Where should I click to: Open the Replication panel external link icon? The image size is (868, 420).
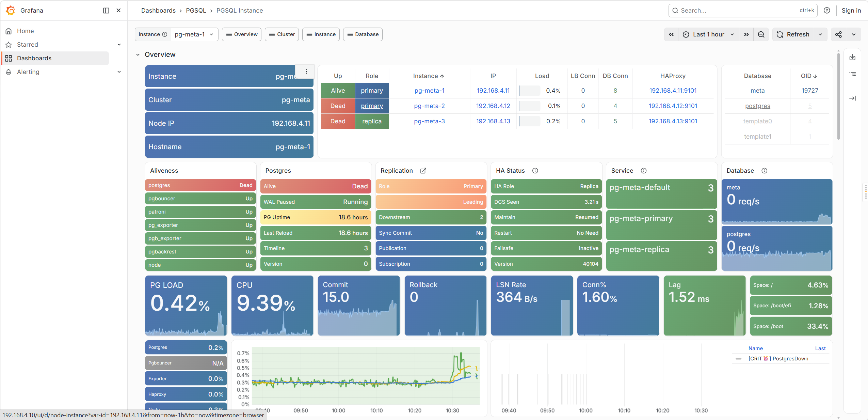tap(423, 171)
